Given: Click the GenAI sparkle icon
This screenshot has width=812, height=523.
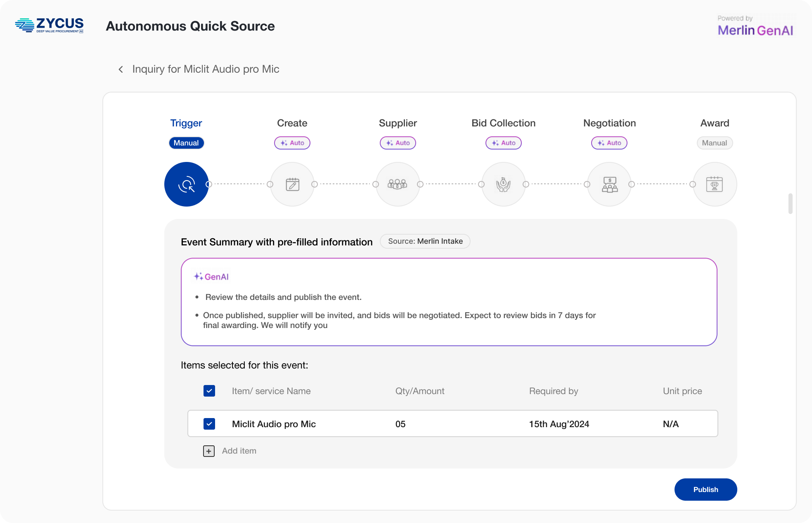Looking at the screenshot, I should (x=199, y=276).
